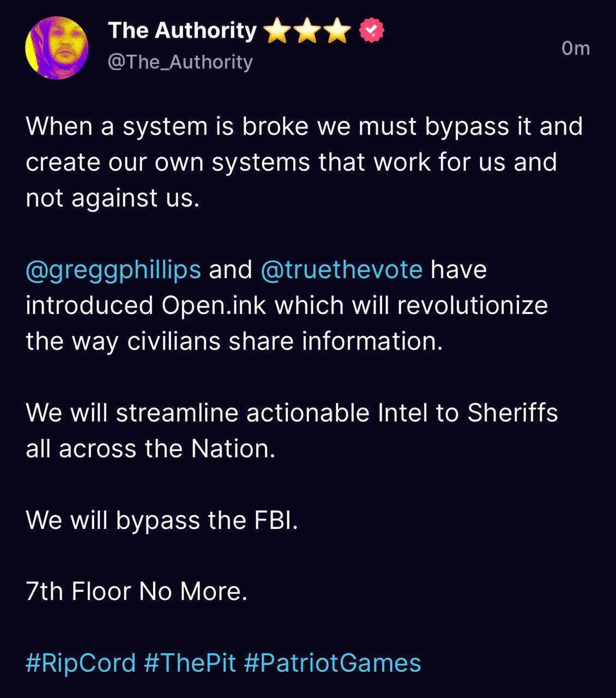Click the Open.ink text in post

[214, 306]
